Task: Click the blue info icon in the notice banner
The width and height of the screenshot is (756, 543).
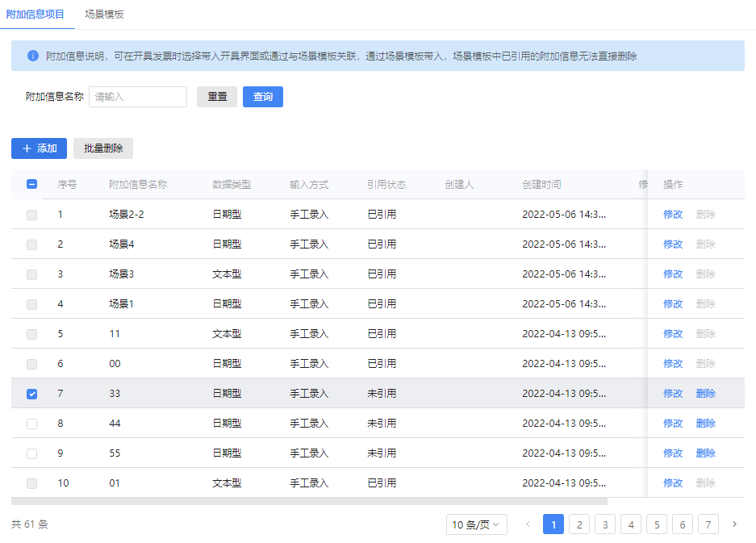Action: (33, 56)
